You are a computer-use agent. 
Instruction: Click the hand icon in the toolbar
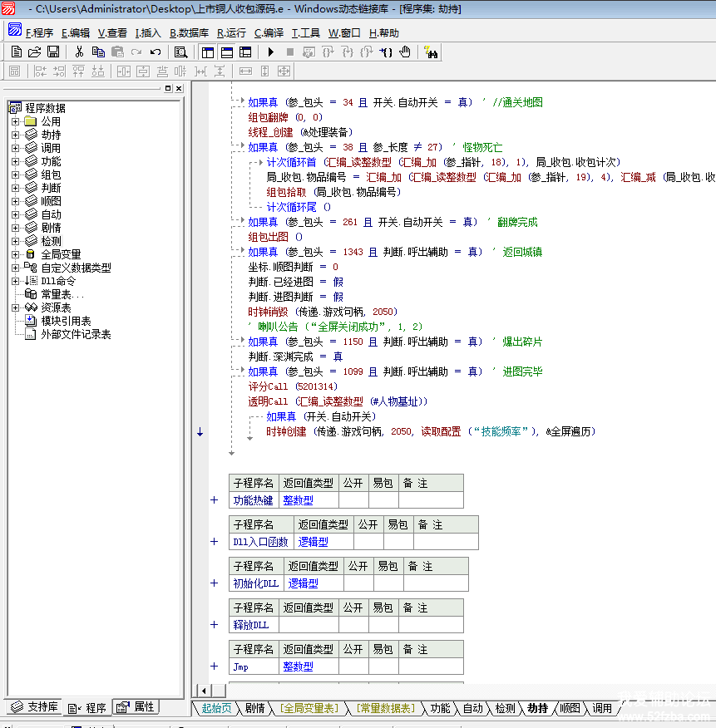pyautogui.click(x=405, y=52)
